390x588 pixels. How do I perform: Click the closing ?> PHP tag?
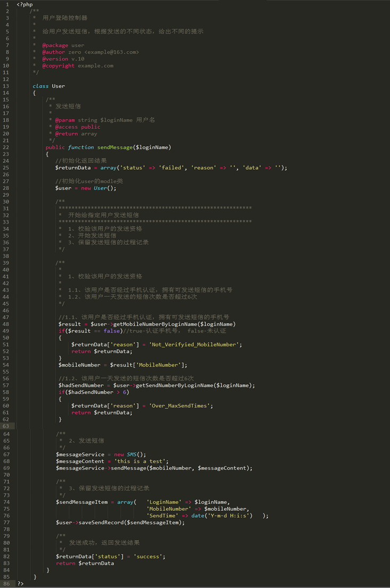tap(20, 584)
